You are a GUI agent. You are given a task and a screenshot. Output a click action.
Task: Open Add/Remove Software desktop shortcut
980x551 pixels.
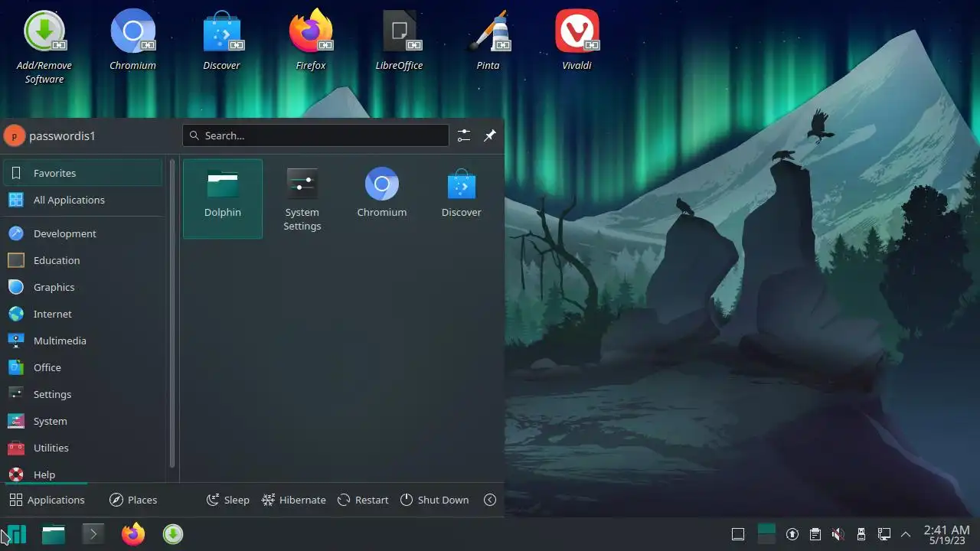coord(44,46)
